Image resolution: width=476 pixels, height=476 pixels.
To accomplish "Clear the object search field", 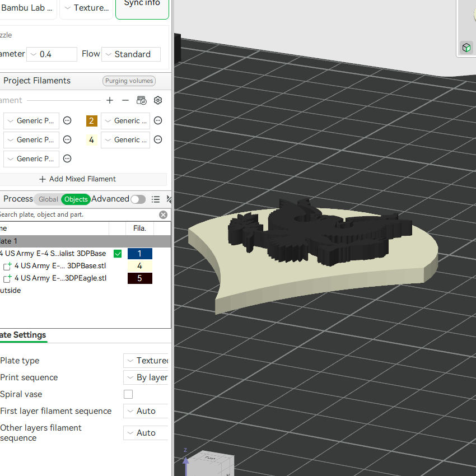I will click(x=163, y=214).
